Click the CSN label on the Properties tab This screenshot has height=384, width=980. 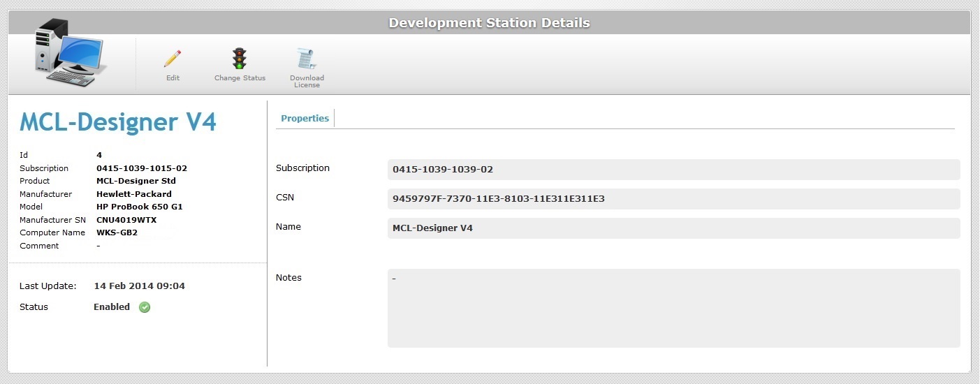pos(285,198)
